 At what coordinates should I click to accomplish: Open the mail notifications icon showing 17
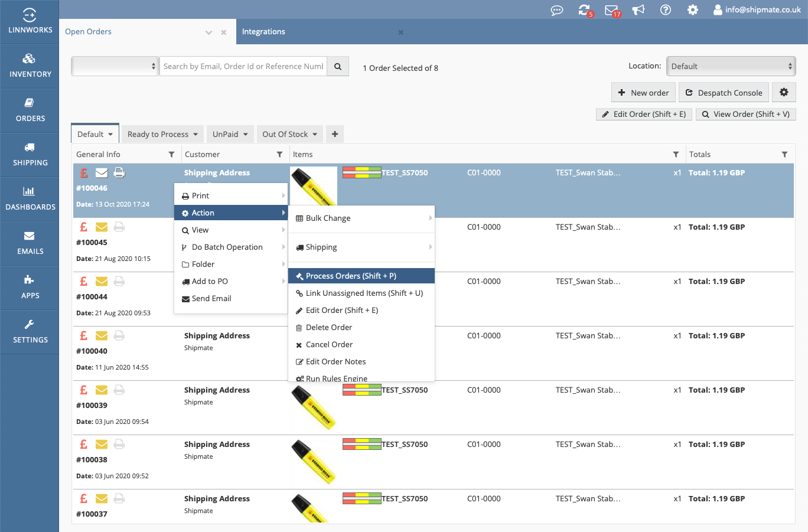click(x=612, y=10)
